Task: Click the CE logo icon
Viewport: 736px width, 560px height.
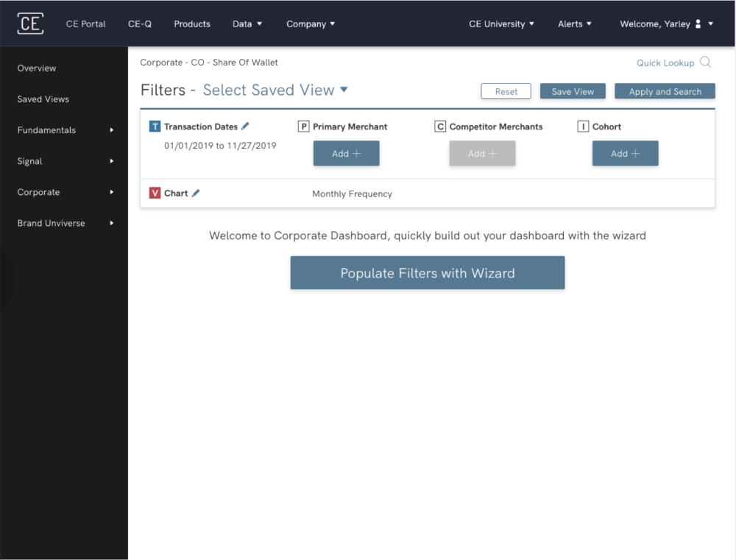Action: [30, 24]
